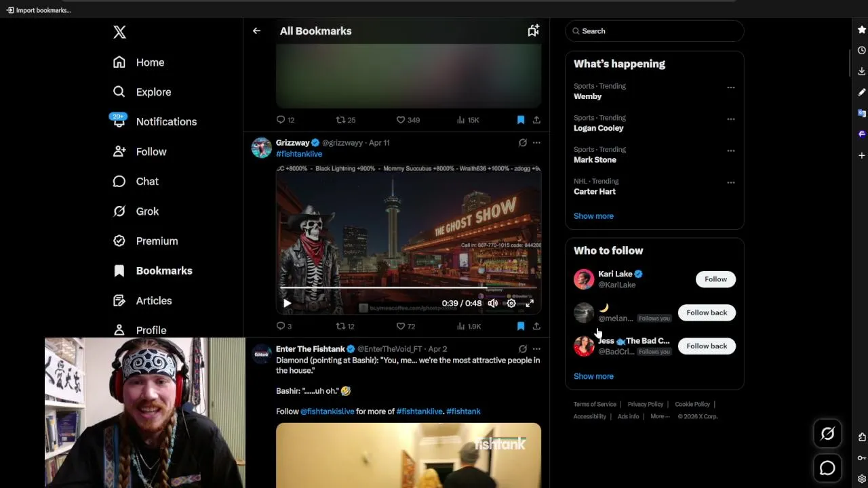This screenshot has height=488, width=868.
Task: Open the add bookmark folder icon
Action: [534, 30]
